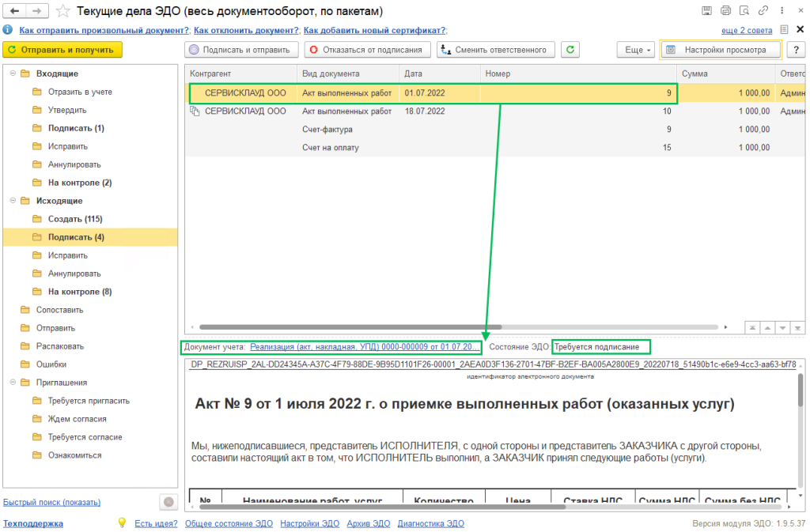The width and height of the screenshot is (810, 532).
Task: Collapse the Исходящие tree group
Action: pyautogui.click(x=12, y=201)
